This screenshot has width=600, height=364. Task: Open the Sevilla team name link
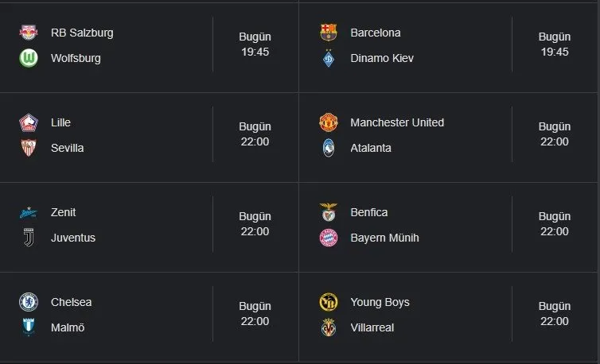pos(67,148)
